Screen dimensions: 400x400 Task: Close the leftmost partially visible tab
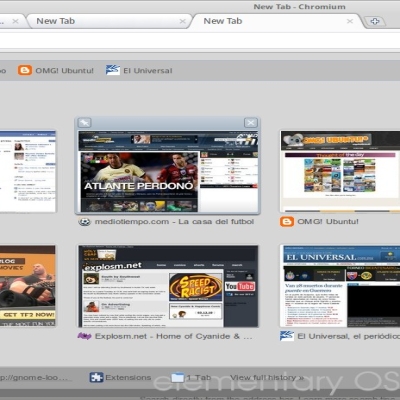click(x=15, y=21)
